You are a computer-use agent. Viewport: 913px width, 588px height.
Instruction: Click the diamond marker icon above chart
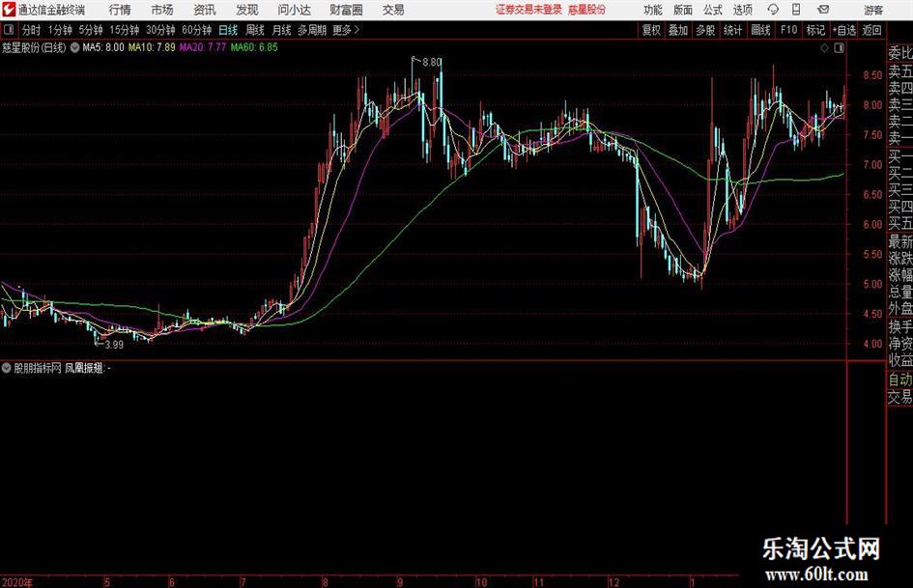[824, 48]
